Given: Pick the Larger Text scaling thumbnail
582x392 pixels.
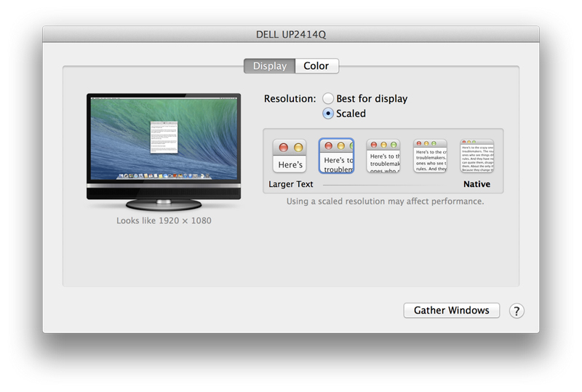Looking at the screenshot, I should point(290,156).
